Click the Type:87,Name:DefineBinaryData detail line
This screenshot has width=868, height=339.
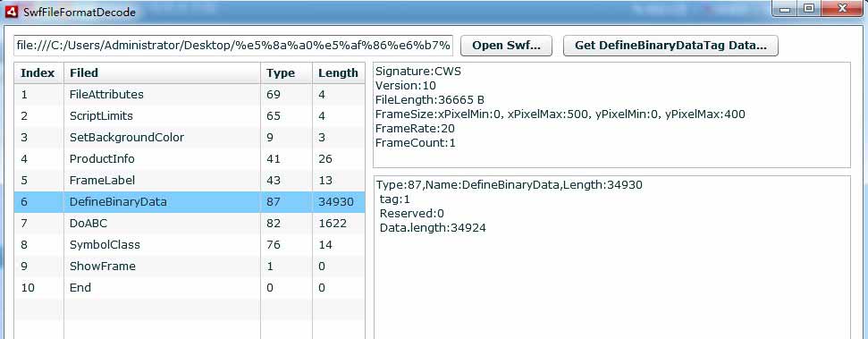pyautogui.click(x=510, y=185)
